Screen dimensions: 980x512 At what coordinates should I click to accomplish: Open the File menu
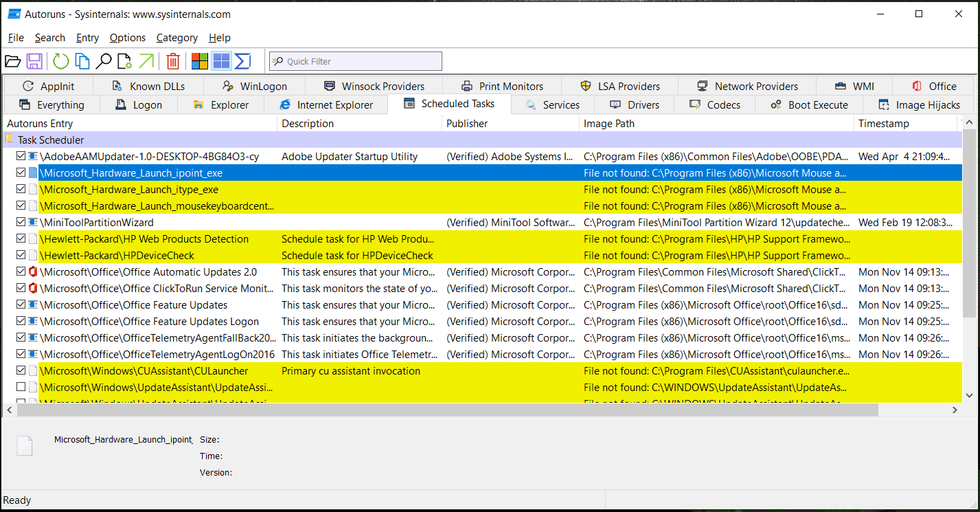(16, 38)
